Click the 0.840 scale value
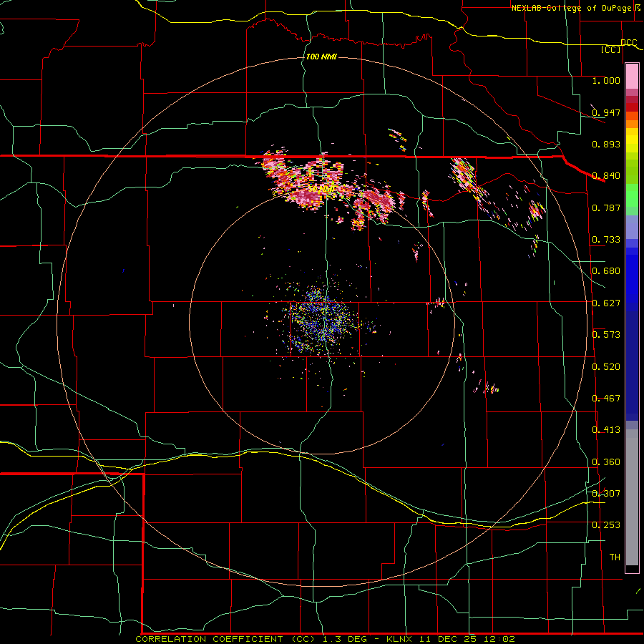The height and width of the screenshot is (644, 644). click(x=606, y=176)
